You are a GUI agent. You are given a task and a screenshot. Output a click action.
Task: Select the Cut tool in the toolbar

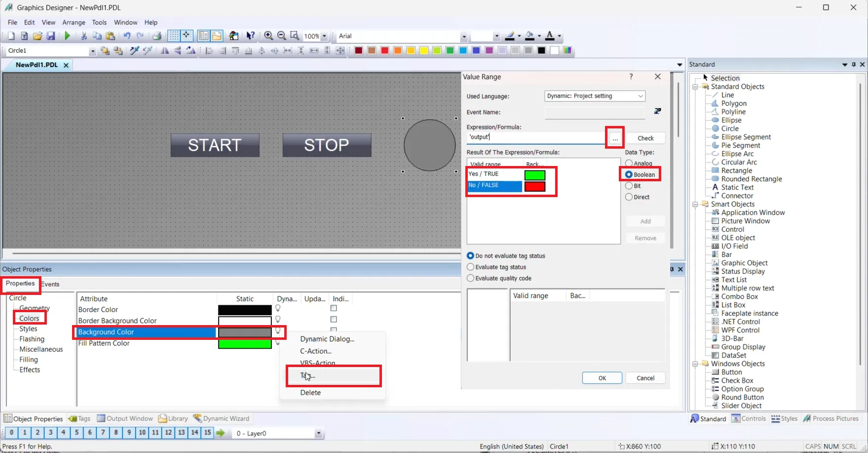pos(83,36)
